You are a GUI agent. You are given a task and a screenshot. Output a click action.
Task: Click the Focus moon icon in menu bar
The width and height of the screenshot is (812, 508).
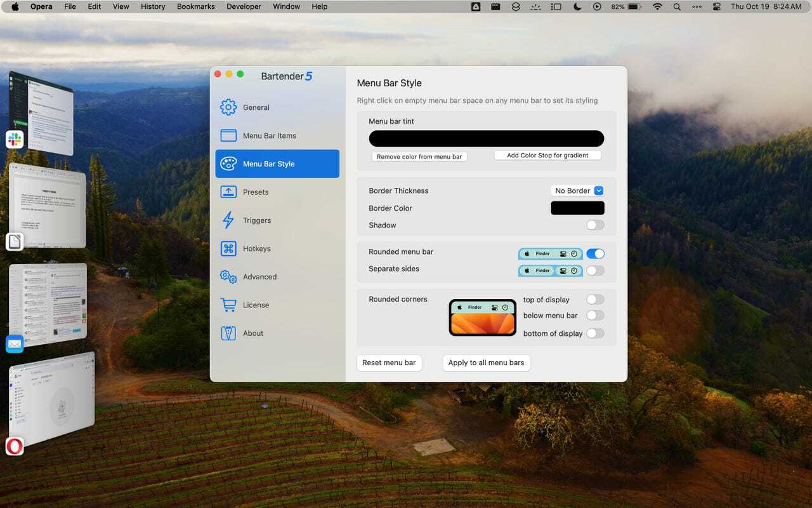(577, 6)
